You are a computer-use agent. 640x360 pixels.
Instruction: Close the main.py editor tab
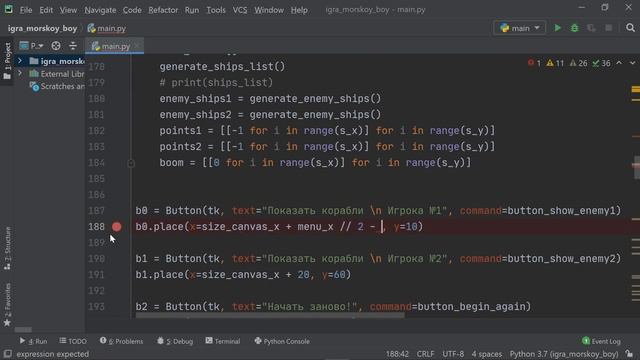coord(137,46)
